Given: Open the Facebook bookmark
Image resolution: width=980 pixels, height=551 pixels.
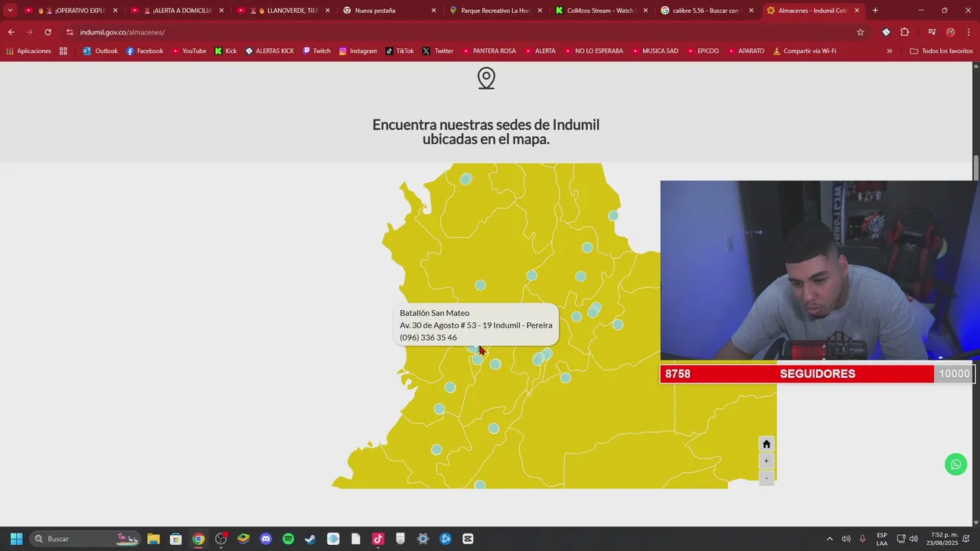Looking at the screenshot, I should pyautogui.click(x=145, y=51).
